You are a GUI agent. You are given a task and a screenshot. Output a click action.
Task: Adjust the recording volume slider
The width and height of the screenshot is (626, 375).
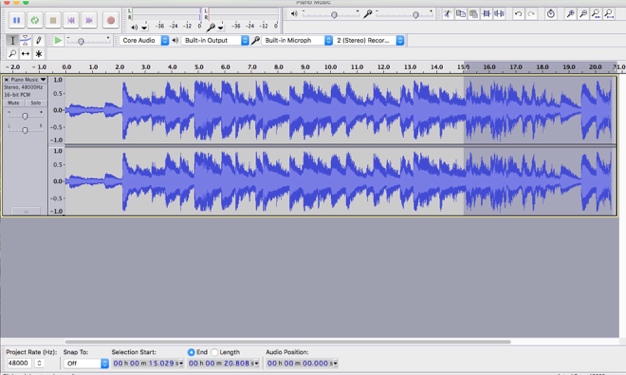(415, 15)
